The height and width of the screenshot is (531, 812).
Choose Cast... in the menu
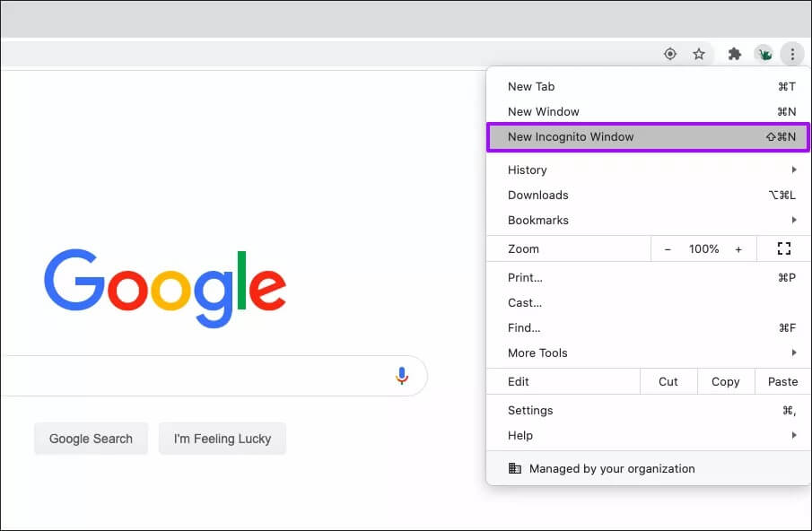tap(649, 303)
